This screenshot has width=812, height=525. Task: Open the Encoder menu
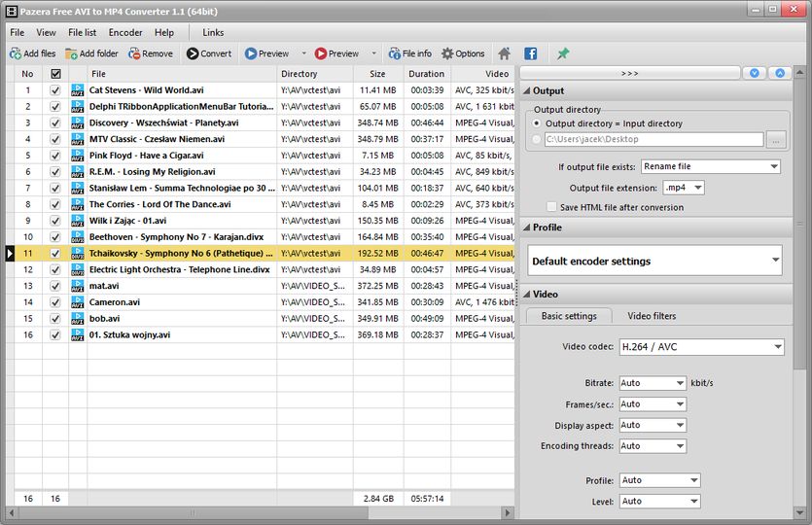click(125, 33)
